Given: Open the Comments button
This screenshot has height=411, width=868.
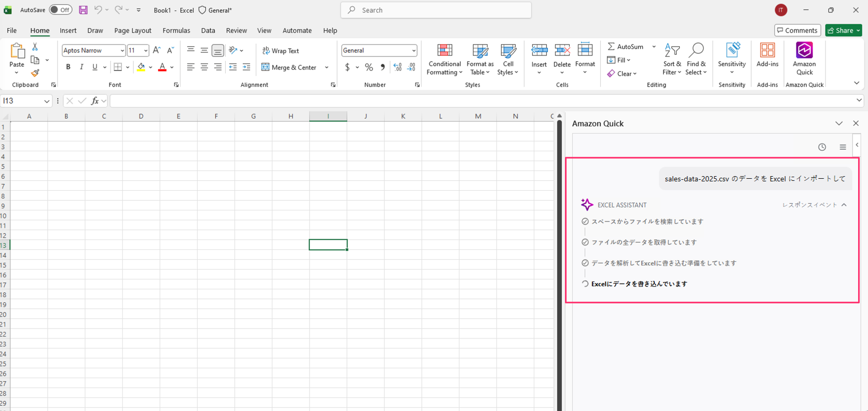Looking at the screenshot, I should pos(797,31).
